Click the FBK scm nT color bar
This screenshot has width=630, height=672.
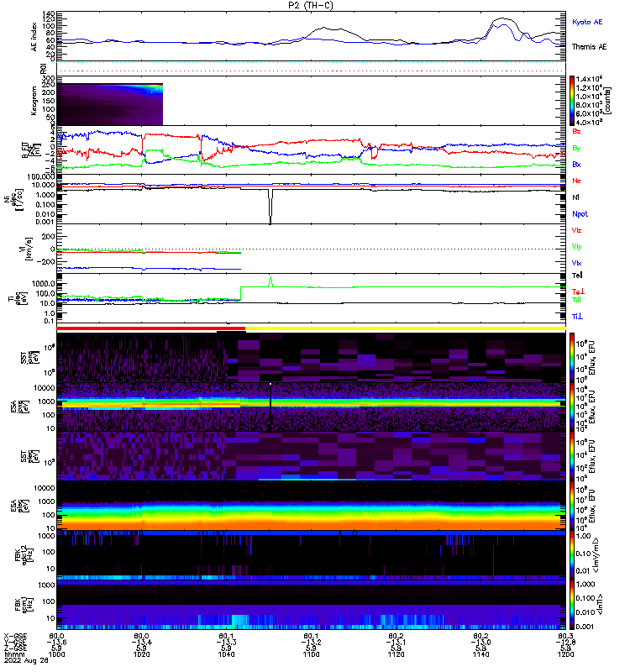pyautogui.click(x=572, y=604)
